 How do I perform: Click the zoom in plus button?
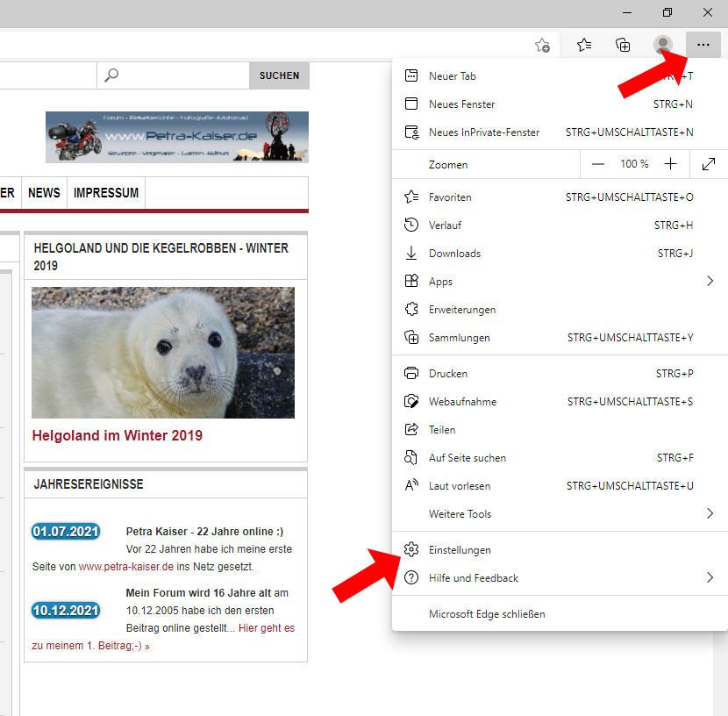[x=670, y=164]
